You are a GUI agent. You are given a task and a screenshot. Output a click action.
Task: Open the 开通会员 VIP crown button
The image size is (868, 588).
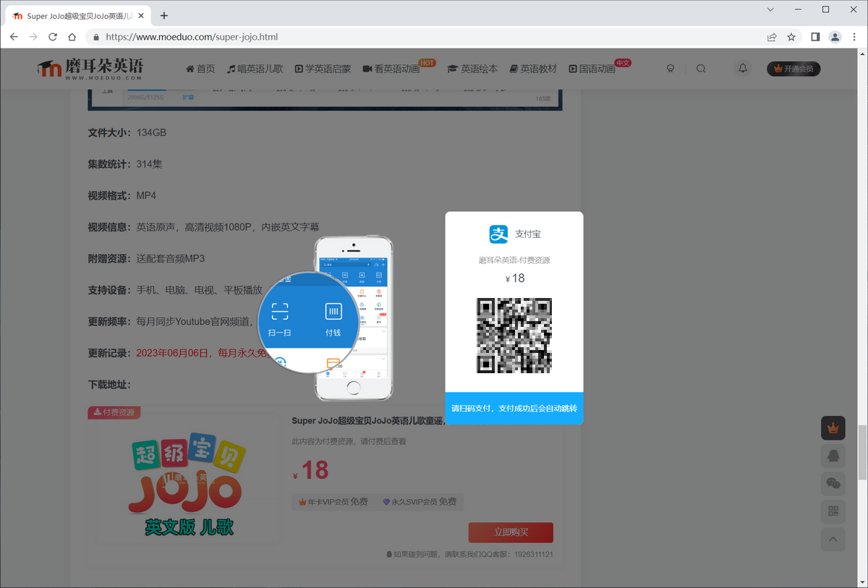coord(793,69)
